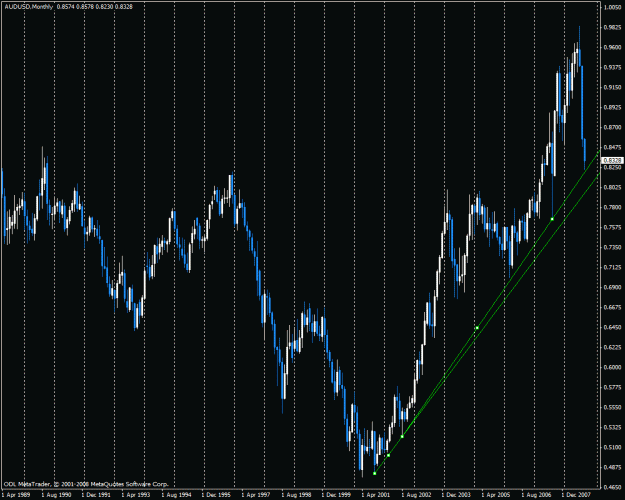Viewport: 625px width, 500px height.
Task: Click the 0.4650 price label
Action: click(x=613, y=487)
